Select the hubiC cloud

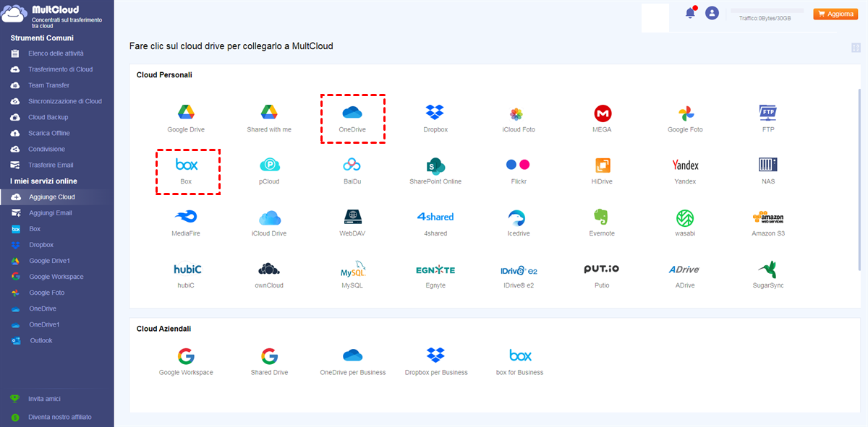click(x=186, y=275)
